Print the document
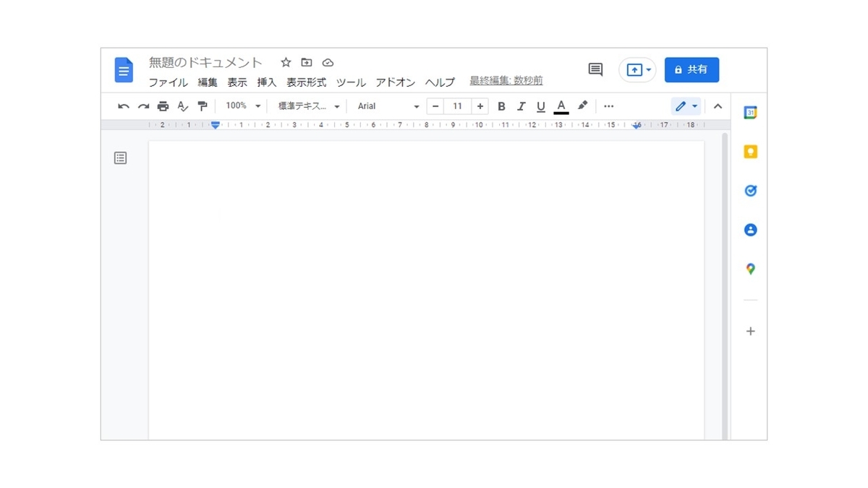868x488 pixels. [163, 106]
